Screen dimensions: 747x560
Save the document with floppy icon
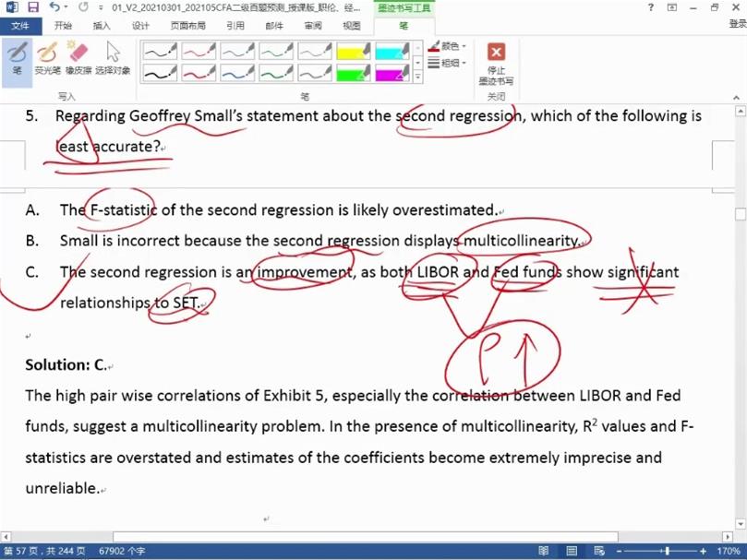33,7
